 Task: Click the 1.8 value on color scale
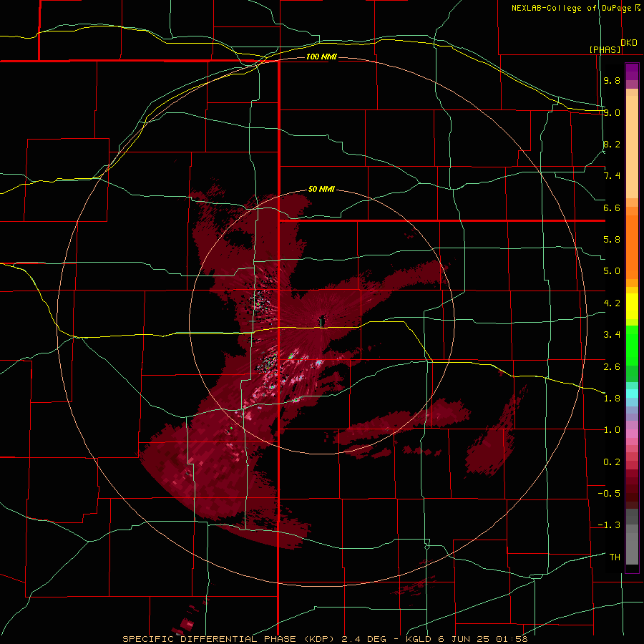click(x=612, y=399)
